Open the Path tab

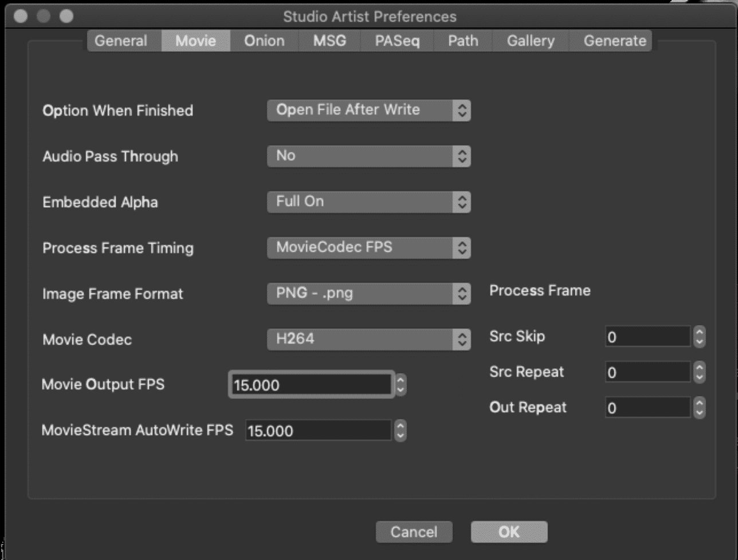(x=463, y=41)
